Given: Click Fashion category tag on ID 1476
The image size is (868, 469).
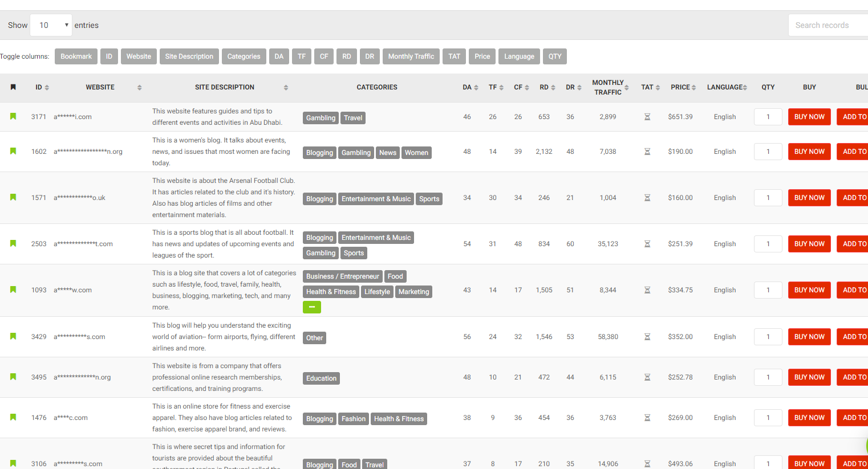Looking at the screenshot, I should point(354,419).
